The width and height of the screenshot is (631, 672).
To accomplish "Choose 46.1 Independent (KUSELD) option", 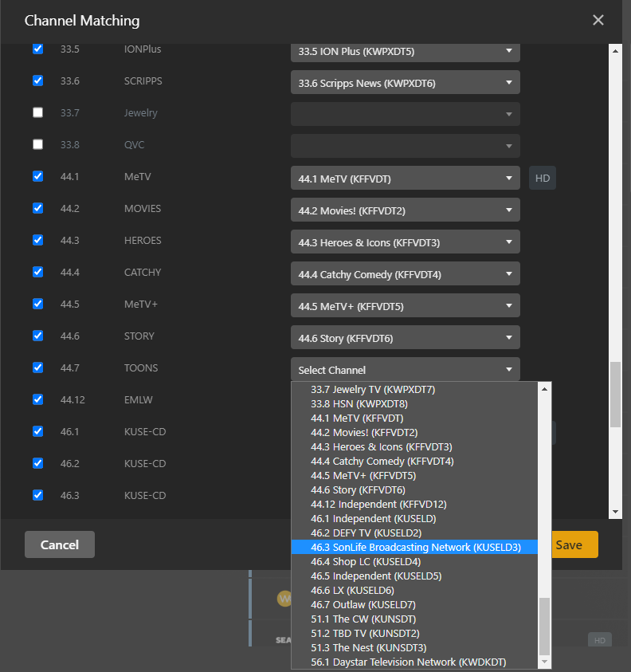I will coord(414,519).
